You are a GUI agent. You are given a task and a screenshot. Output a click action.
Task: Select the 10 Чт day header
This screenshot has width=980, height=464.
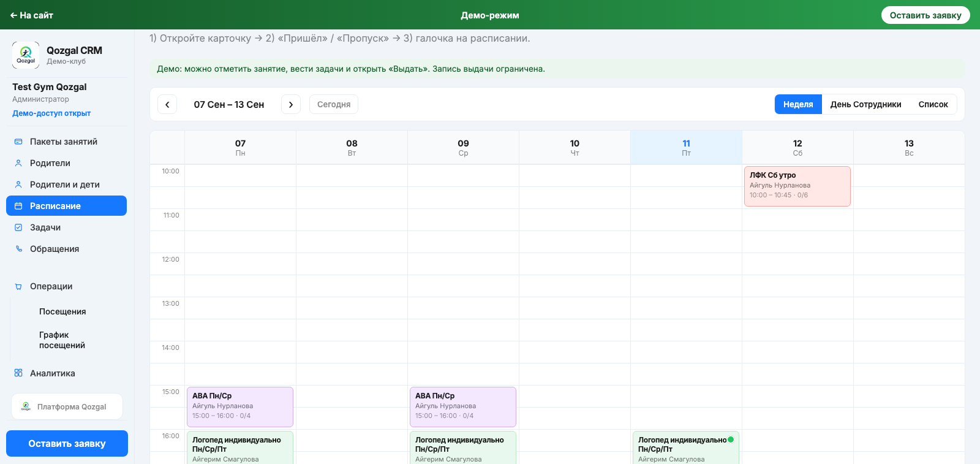(575, 147)
